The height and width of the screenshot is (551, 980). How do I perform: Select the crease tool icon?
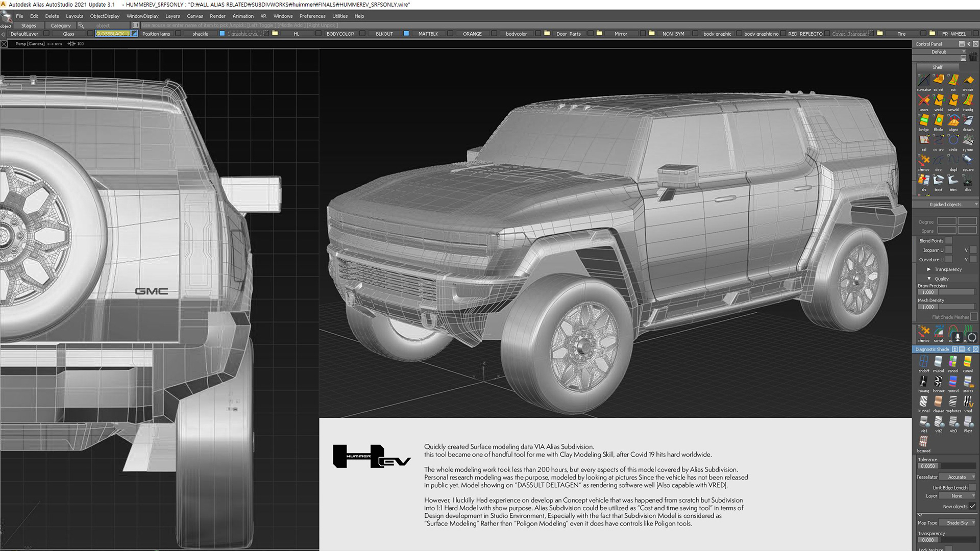point(968,81)
